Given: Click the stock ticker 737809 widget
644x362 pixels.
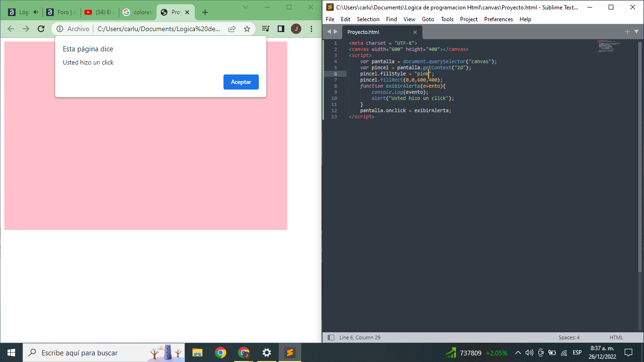Looking at the screenshot, I should tap(477, 353).
